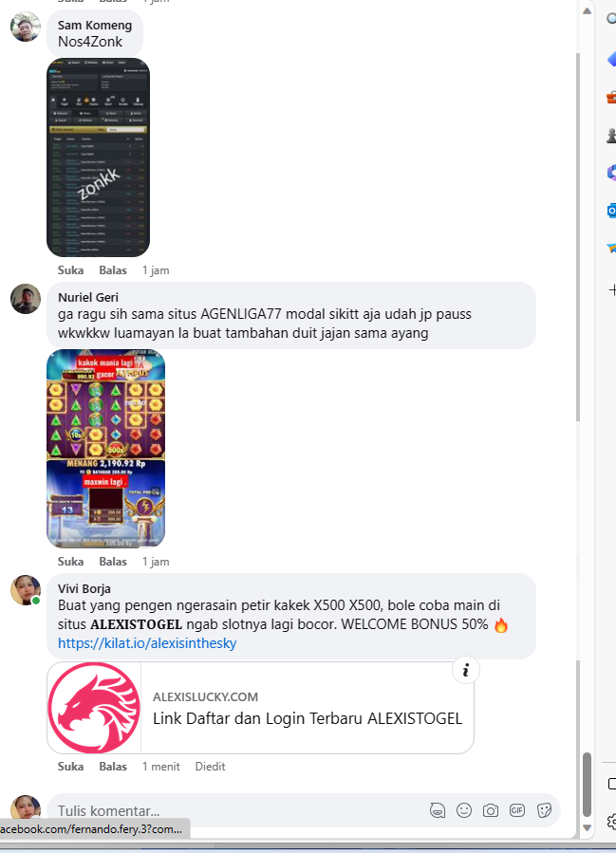616x853 pixels.
Task: Open Sam Komeng's zonkk screenshot image
Action: point(98,158)
